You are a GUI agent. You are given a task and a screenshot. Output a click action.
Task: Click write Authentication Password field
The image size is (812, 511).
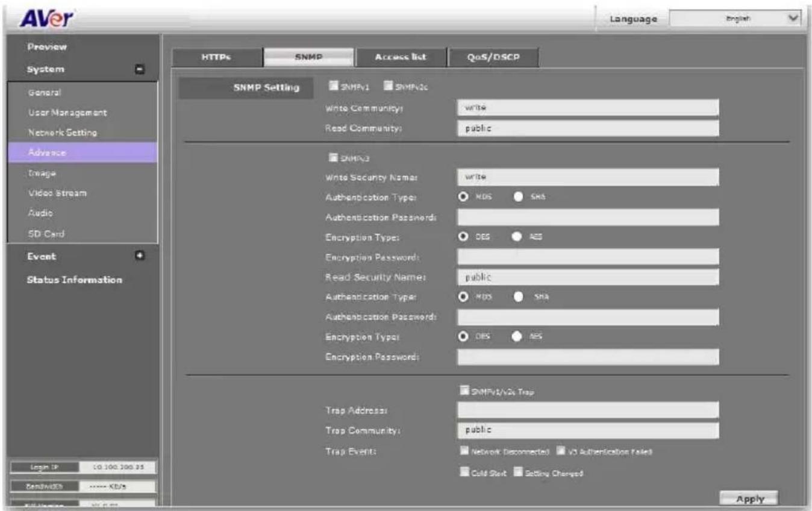tap(588, 217)
